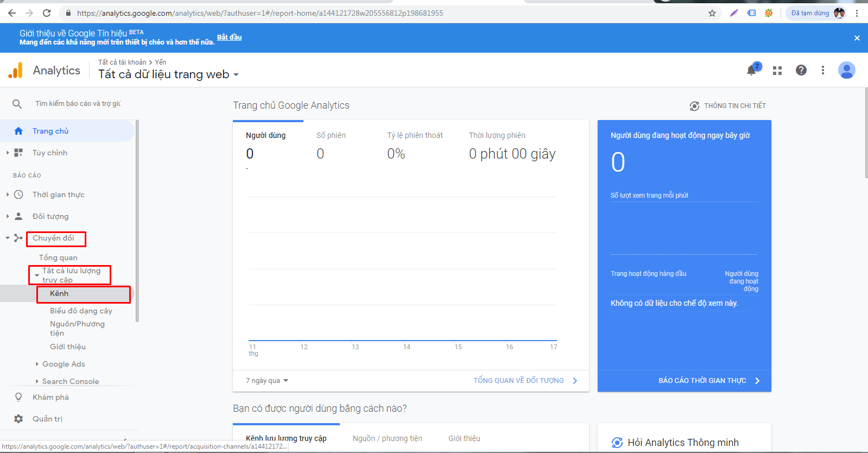Click the Đối tượng person icon
This screenshot has width=868, height=453.
click(18, 216)
